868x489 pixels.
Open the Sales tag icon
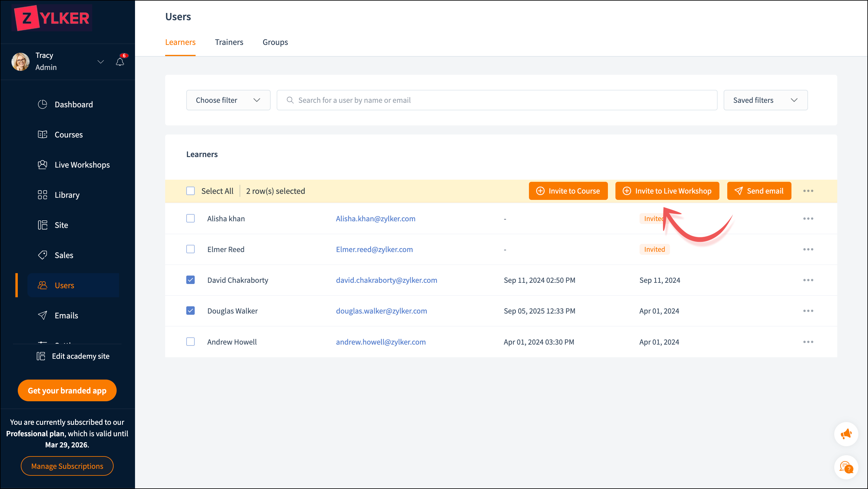click(x=42, y=255)
